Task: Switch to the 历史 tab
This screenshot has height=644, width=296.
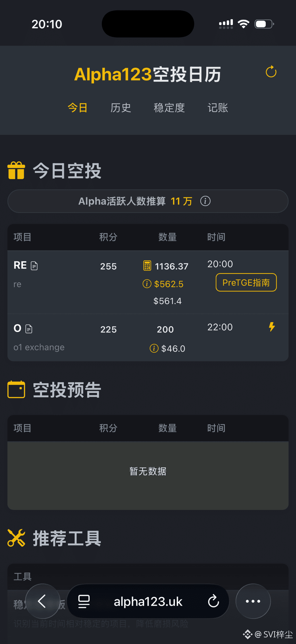Action: click(x=121, y=108)
